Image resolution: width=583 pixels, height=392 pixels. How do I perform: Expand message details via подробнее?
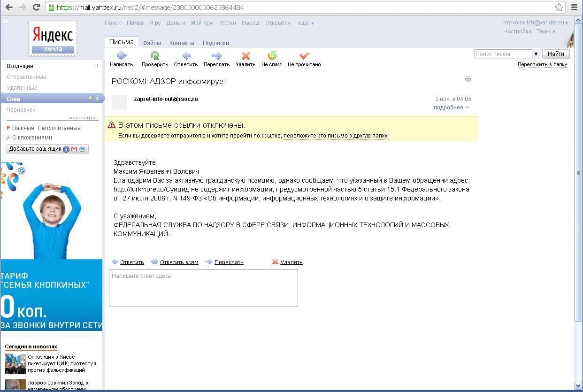(451, 108)
